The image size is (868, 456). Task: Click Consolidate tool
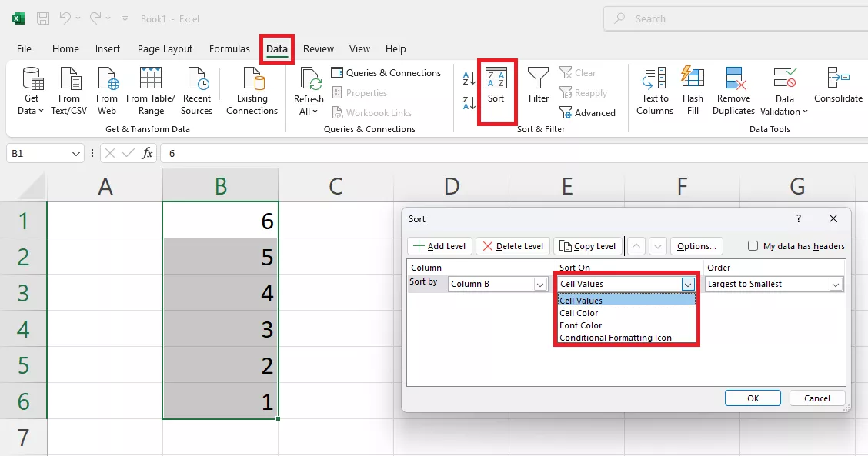pyautogui.click(x=838, y=86)
